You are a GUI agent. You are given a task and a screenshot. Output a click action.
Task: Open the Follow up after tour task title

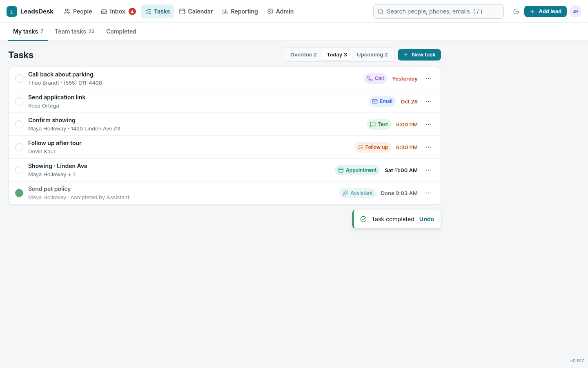click(x=55, y=143)
